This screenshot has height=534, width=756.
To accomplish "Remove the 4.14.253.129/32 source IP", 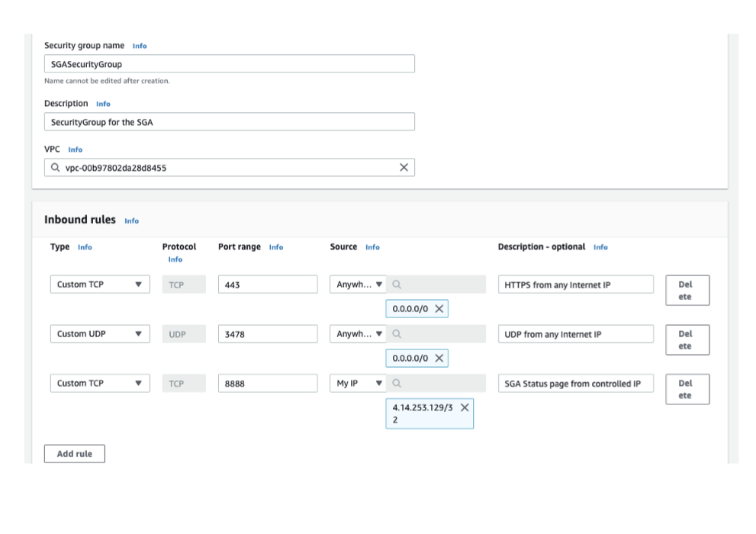I will (464, 408).
